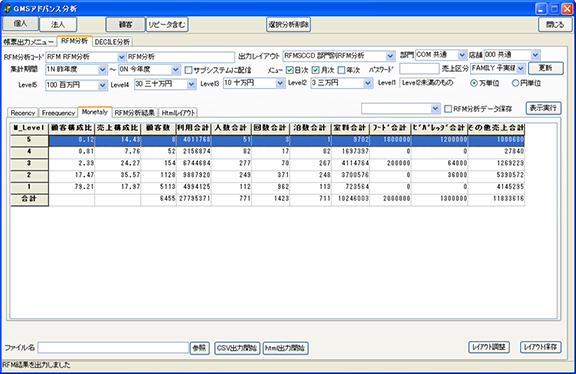Open the Htmlレイアウト tab
This screenshot has height=374, width=576.
(179, 113)
